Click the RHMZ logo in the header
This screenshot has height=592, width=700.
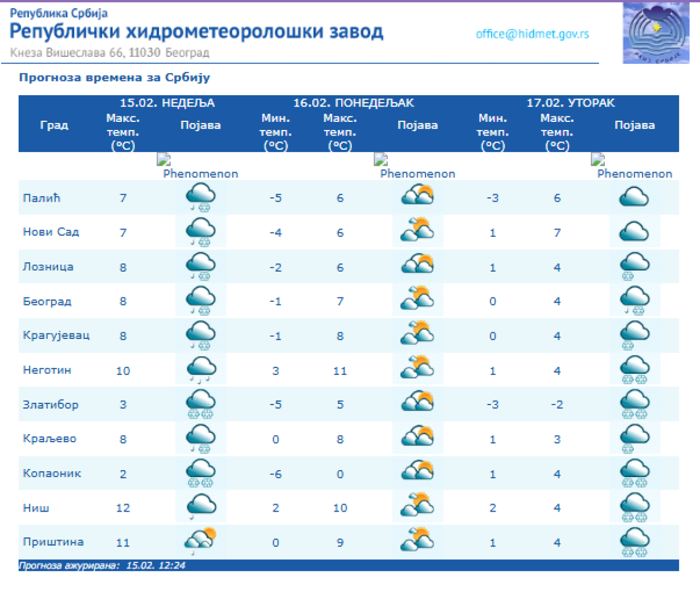pyautogui.click(x=656, y=33)
